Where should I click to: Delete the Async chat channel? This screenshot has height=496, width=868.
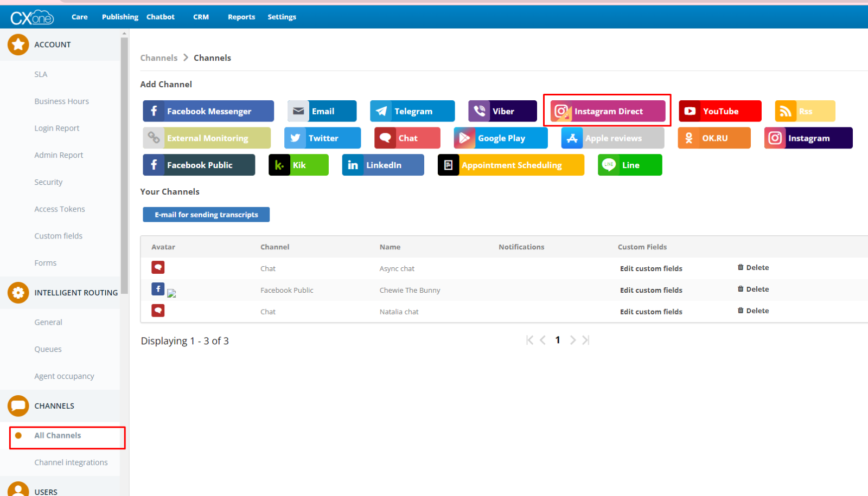753,267
